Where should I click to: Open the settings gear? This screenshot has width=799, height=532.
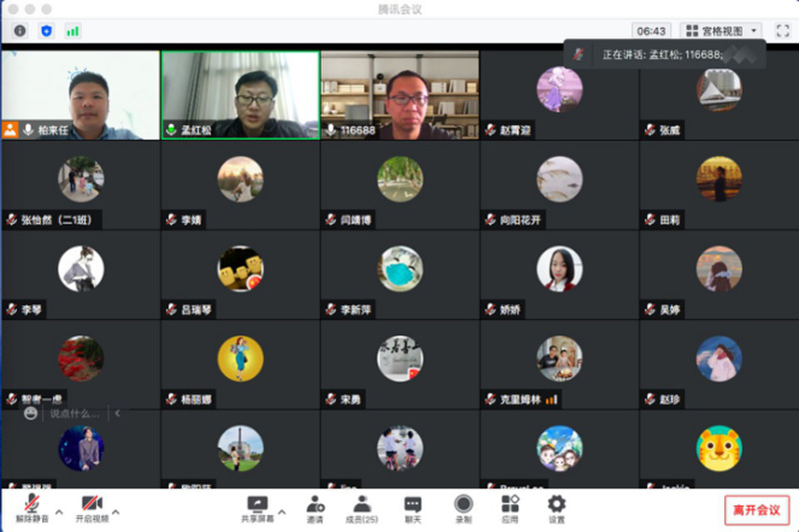[556, 510]
